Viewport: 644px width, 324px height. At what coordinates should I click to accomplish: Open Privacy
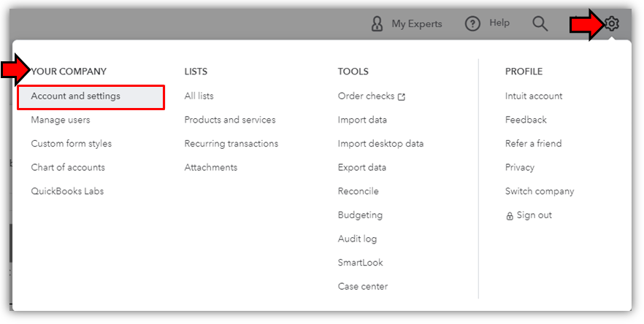520,168
